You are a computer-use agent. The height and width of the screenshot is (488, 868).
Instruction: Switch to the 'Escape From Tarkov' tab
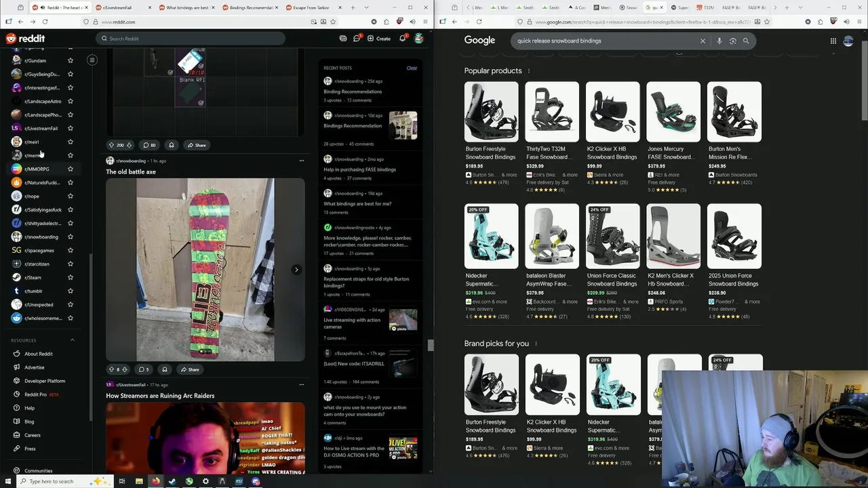pyautogui.click(x=315, y=7)
